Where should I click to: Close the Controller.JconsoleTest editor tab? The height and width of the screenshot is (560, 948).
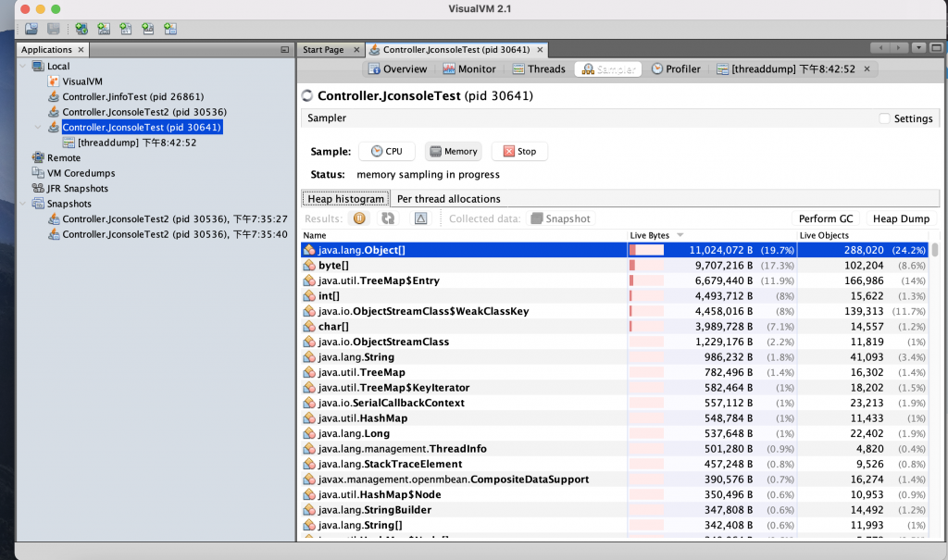540,50
